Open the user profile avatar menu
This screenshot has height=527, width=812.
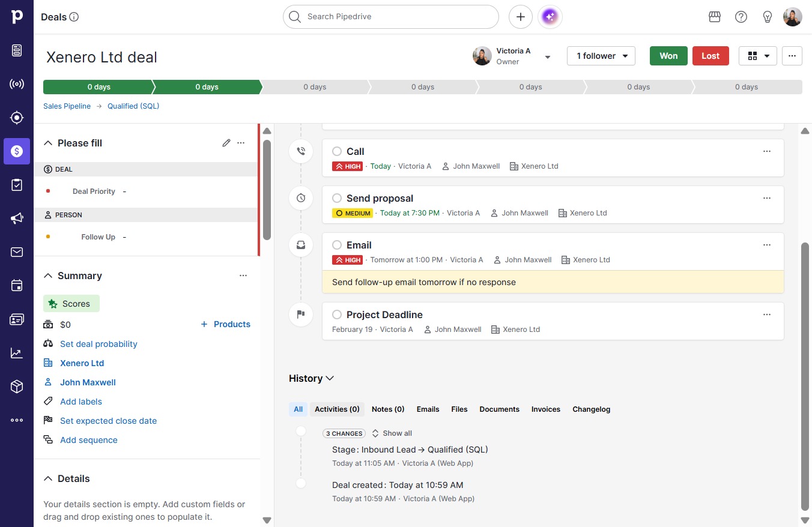tap(793, 17)
